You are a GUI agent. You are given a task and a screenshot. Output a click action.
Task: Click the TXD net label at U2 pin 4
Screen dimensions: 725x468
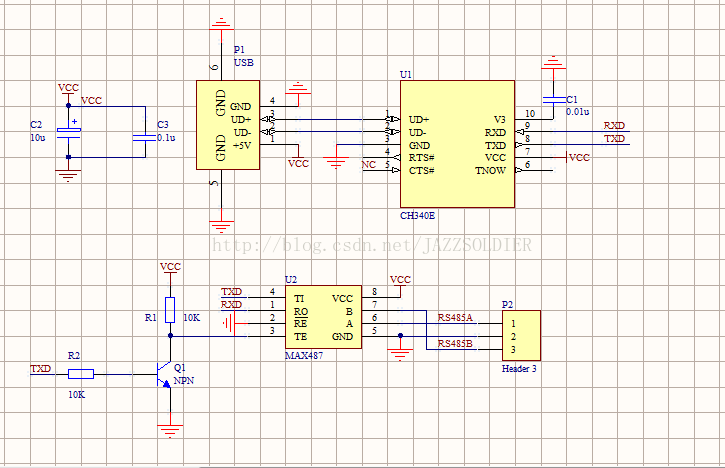231,292
